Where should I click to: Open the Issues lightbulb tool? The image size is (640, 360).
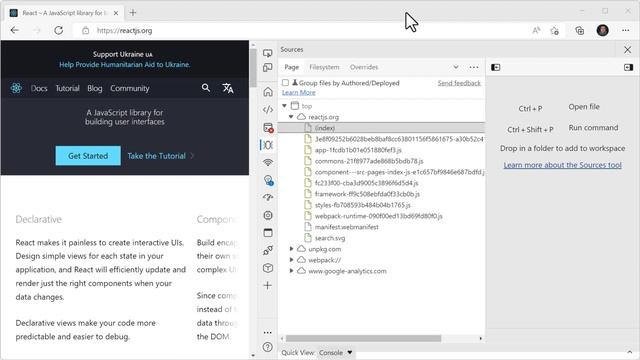[x=268, y=180]
